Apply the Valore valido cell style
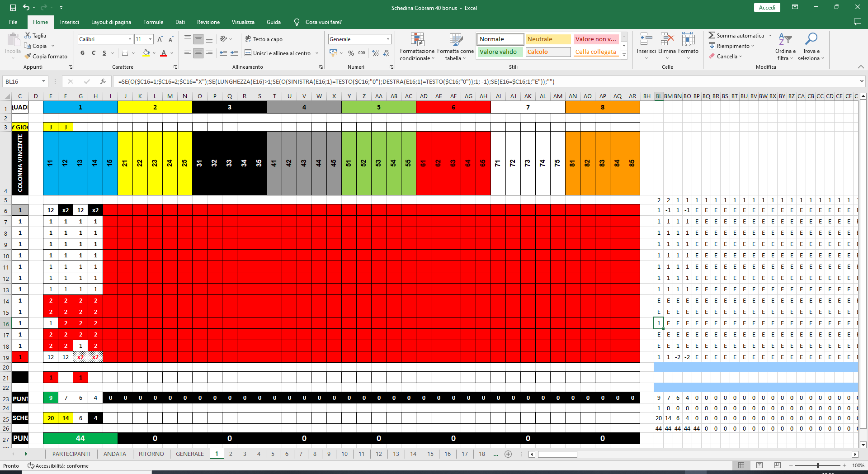Image resolution: width=868 pixels, height=474 pixels. click(500, 52)
